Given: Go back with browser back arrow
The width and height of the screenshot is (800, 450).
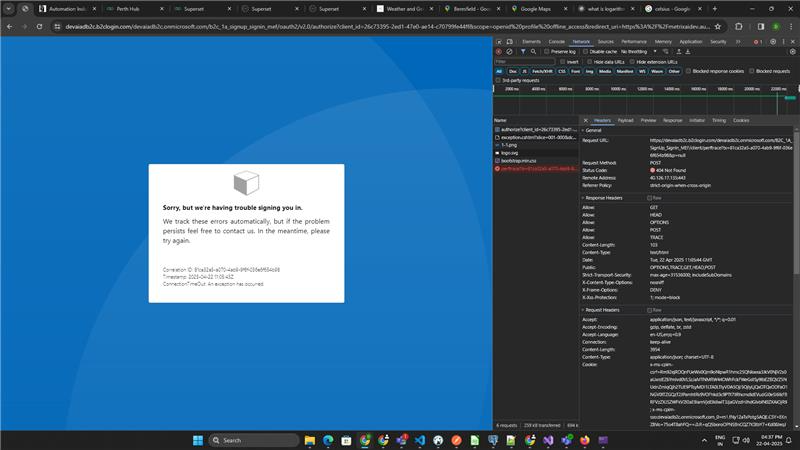Looking at the screenshot, I should coord(10,27).
